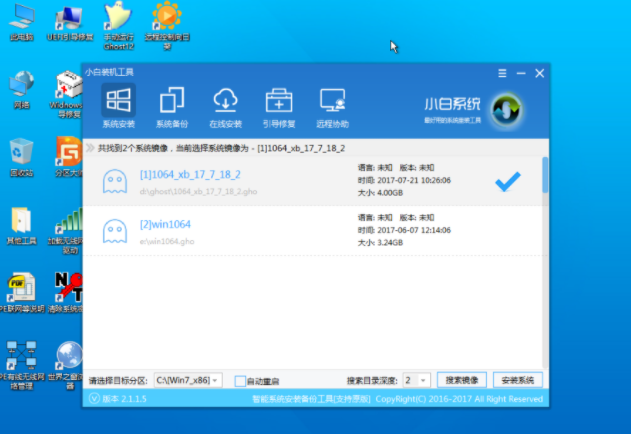Click the 搜索镜像 search image button
This screenshot has width=632, height=434.
coord(462,381)
